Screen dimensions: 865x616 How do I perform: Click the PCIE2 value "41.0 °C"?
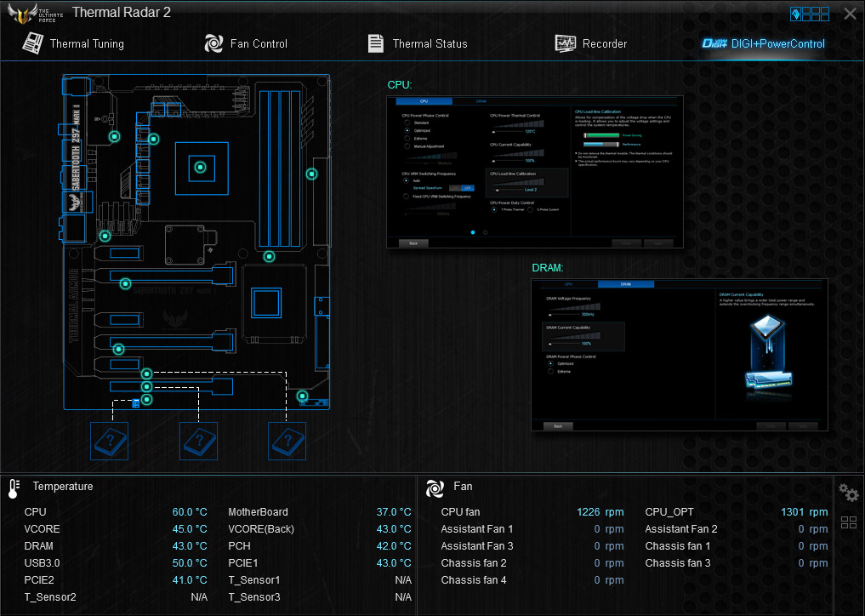190,580
